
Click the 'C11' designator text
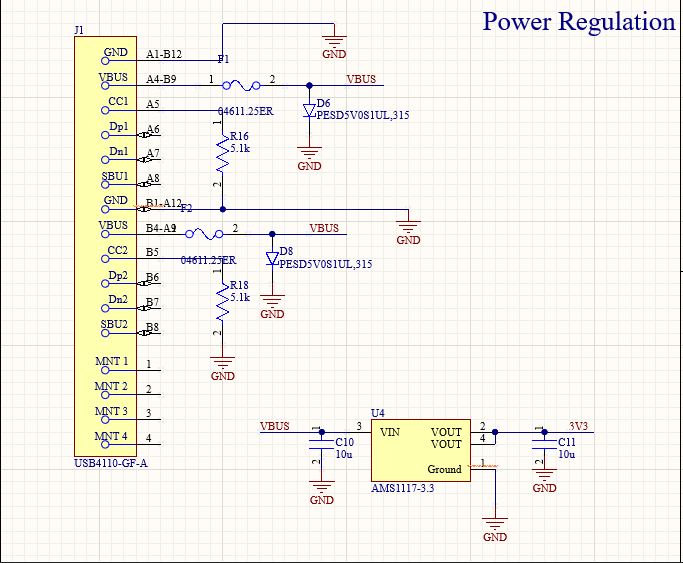point(567,442)
